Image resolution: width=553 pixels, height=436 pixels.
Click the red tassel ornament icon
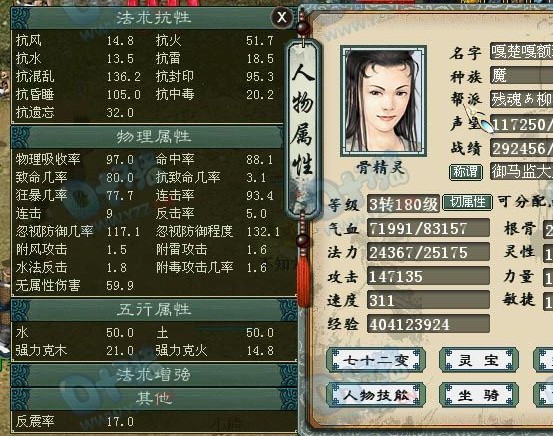click(x=303, y=280)
